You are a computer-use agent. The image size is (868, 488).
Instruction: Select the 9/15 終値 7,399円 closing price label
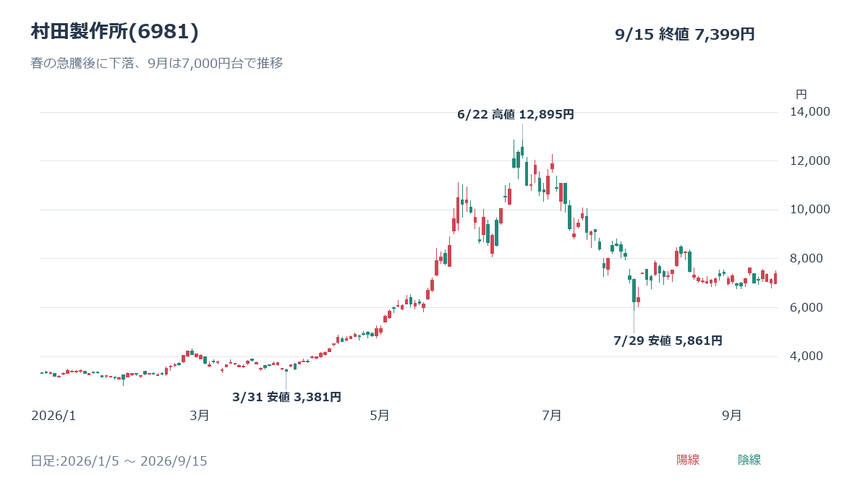click(685, 35)
